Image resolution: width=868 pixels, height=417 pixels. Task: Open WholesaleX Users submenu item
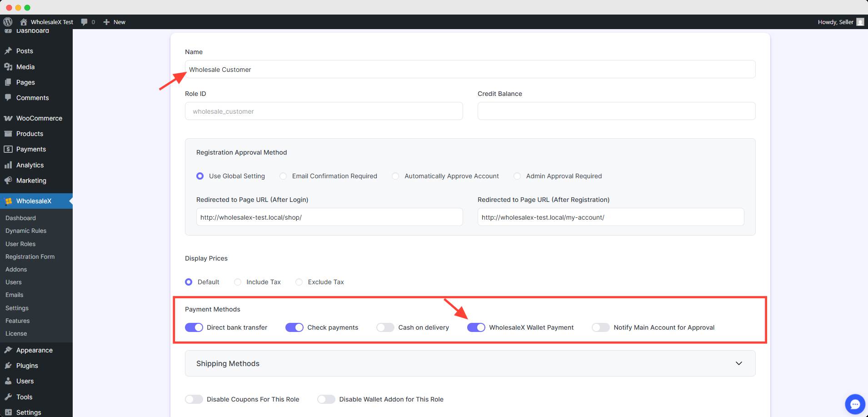14,282
